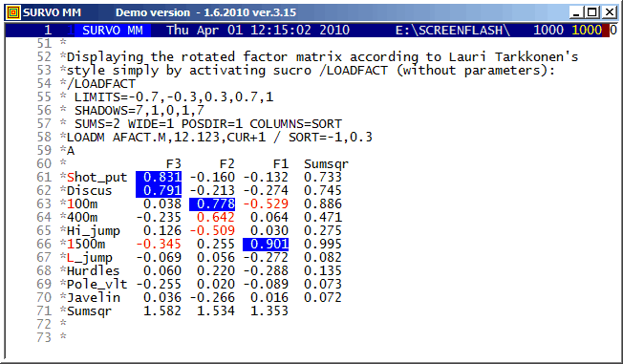Image resolution: width=623 pixels, height=364 pixels.
Task: Click the Discus row label
Action: click(90, 191)
